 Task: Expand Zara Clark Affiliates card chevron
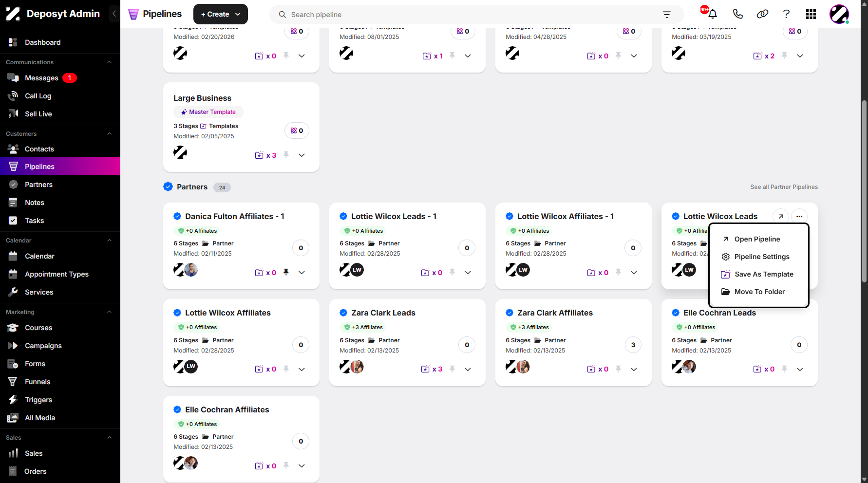pyautogui.click(x=634, y=369)
